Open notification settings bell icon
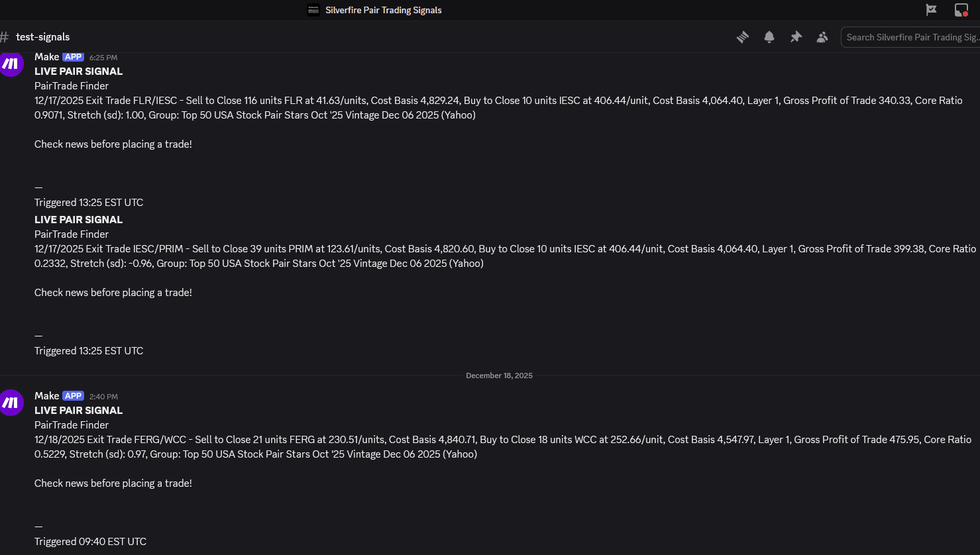The width and height of the screenshot is (980, 555). (769, 37)
